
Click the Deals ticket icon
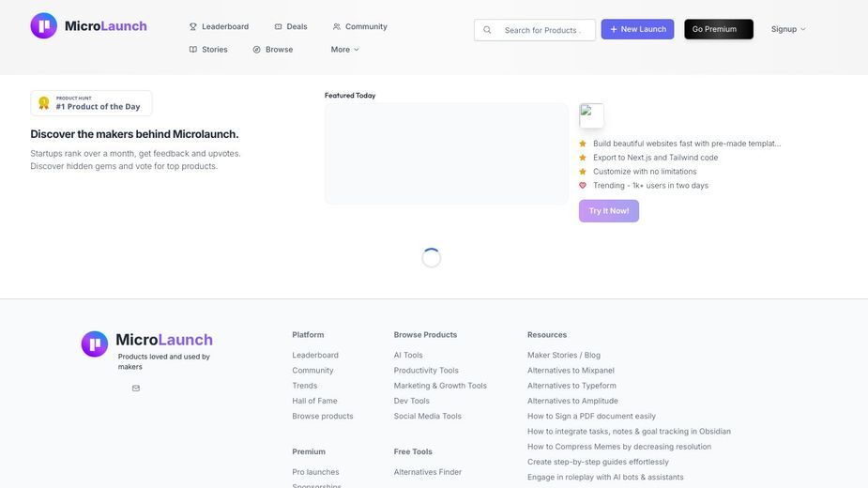coord(278,26)
